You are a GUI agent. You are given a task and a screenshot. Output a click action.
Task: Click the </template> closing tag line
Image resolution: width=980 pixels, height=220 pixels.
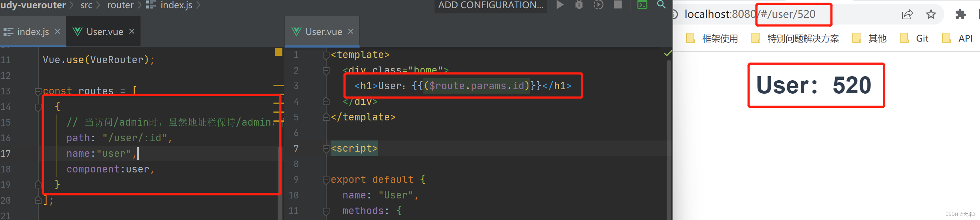[x=363, y=117]
